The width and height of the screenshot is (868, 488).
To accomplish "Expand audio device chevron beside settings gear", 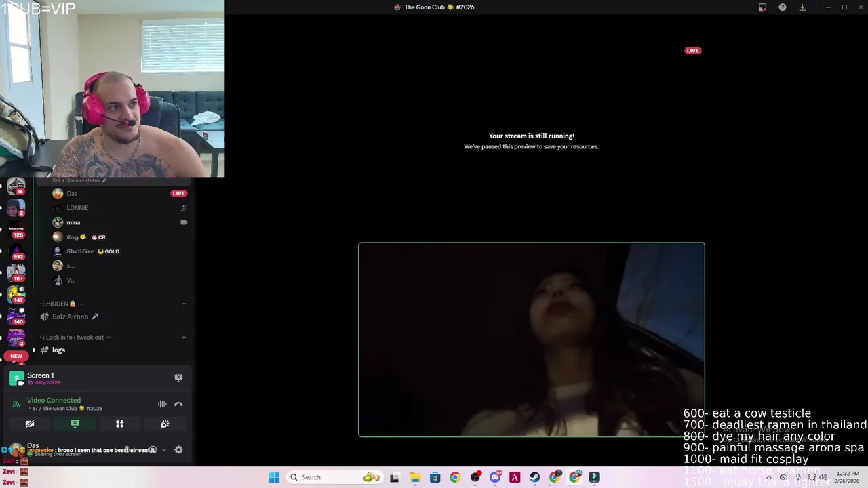I will point(163,449).
